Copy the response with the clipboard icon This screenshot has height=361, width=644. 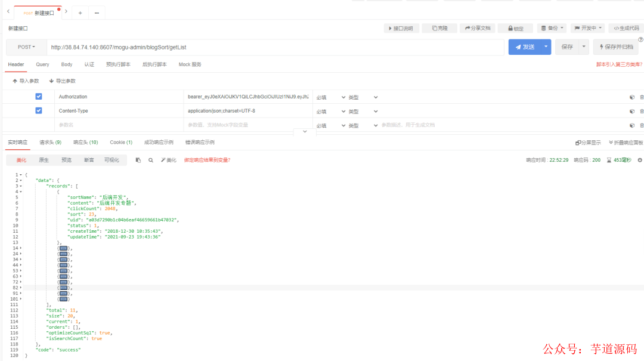point(138,160)
